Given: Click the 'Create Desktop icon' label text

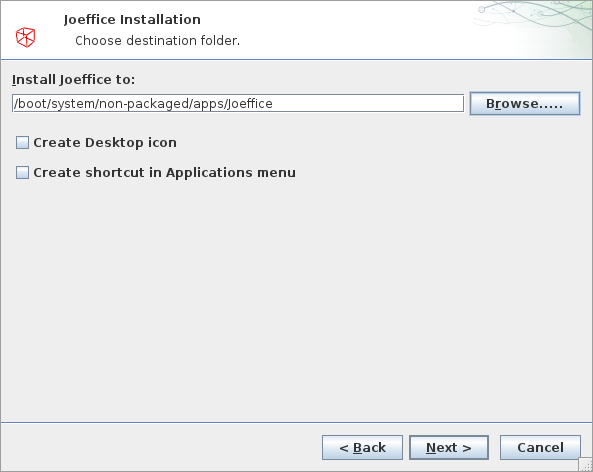Looking at the screenshot, I should 105,143.
